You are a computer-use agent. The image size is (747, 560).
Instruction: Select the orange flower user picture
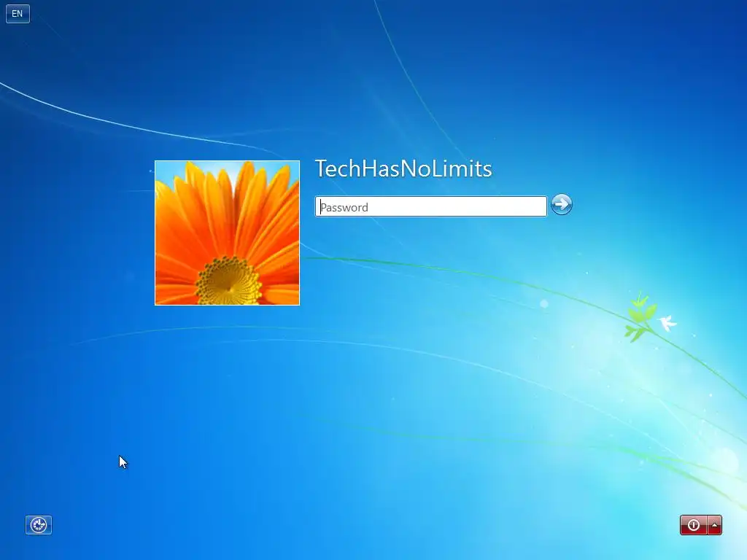(x=228, y=233)
